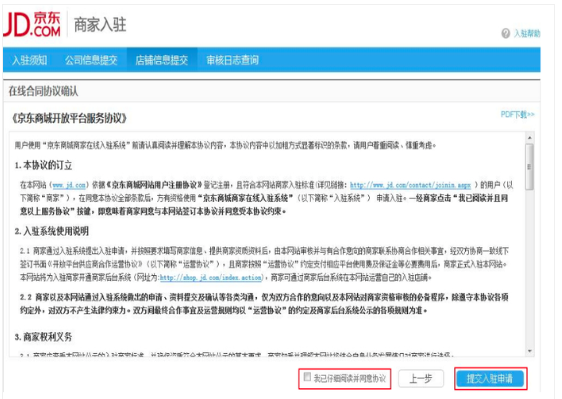Switch to the 公司信息提交 tab
562x399 pixels.
[x=91, y=60]
